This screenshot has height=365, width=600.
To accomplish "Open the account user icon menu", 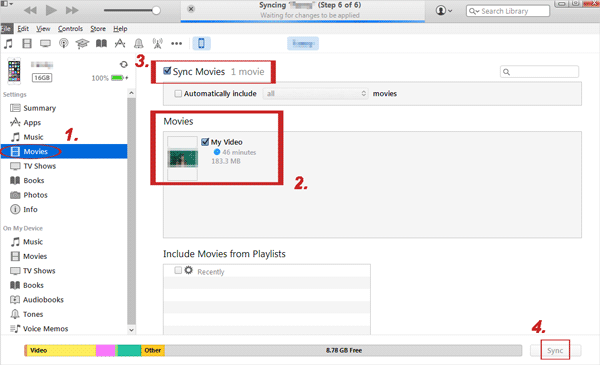I will (443, 11).
